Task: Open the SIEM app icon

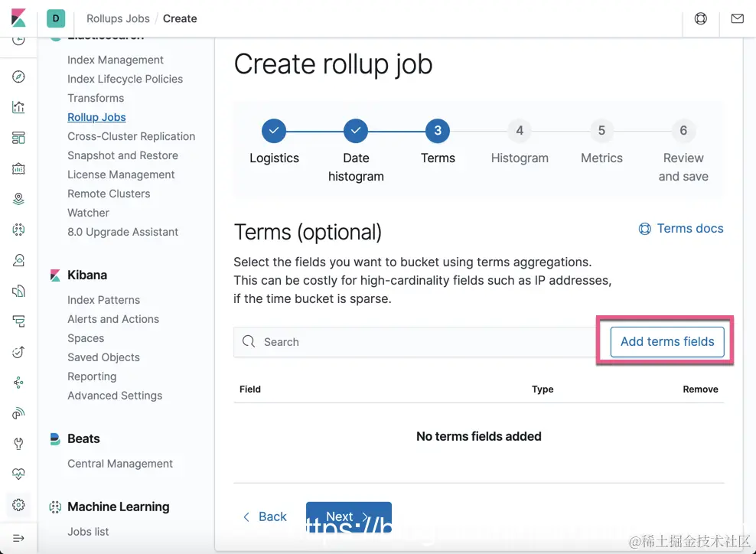Action: (x=18, y=413)
